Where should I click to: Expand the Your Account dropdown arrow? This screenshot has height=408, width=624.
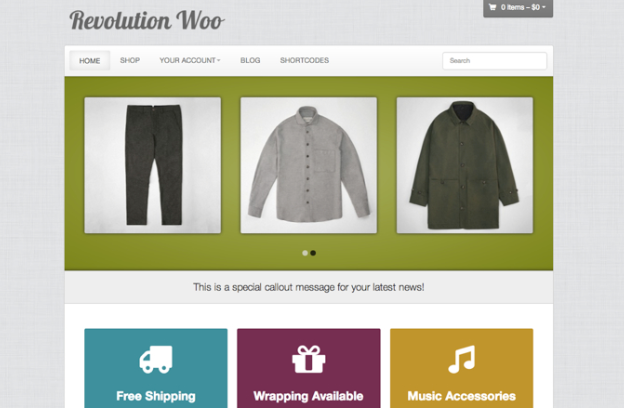click(218, 61)
